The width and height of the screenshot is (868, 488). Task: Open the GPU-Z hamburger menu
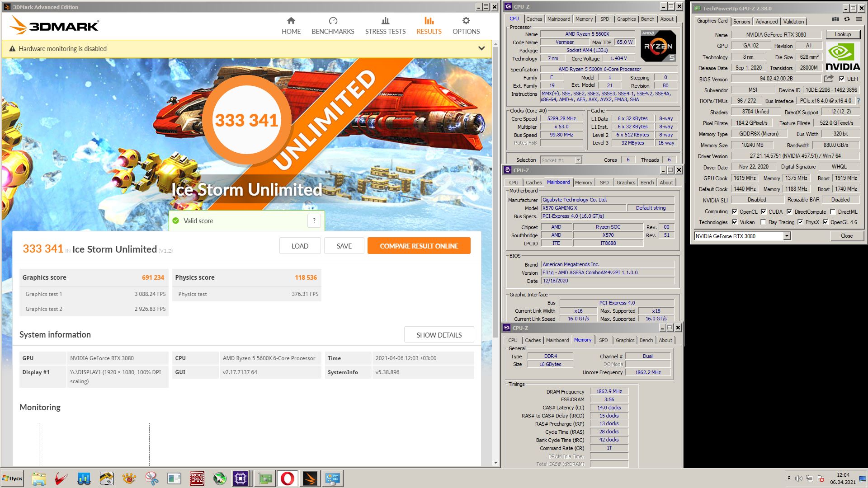click(858, 20)
